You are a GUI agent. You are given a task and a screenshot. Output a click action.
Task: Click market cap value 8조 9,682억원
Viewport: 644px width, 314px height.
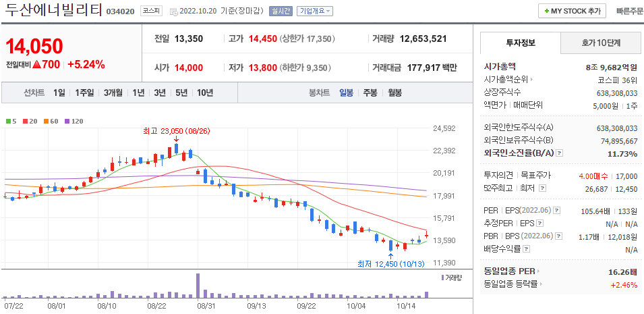[612, 67]
